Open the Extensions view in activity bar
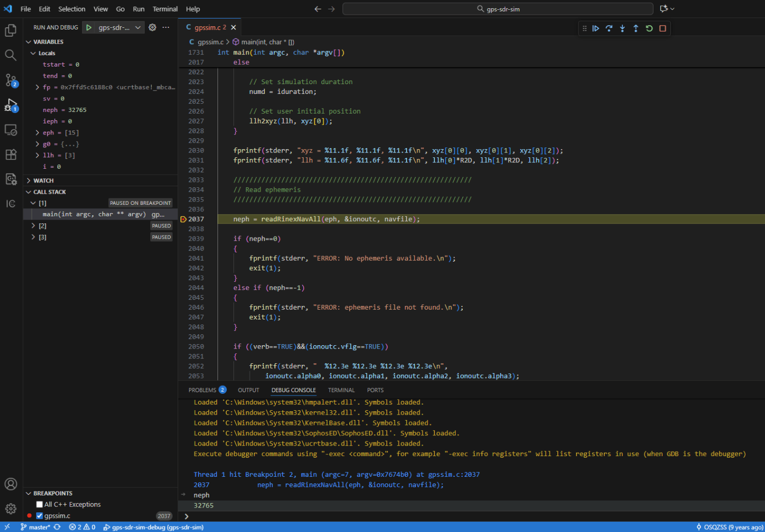The image size is (765, 532). [x=11, y=155]
